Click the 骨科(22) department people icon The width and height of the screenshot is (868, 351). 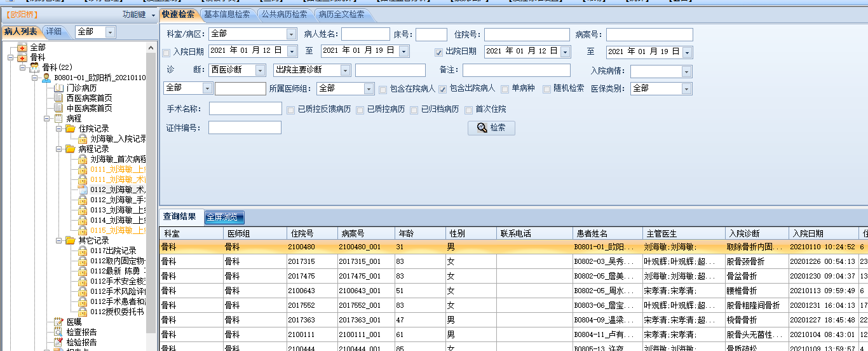(35, 67)
